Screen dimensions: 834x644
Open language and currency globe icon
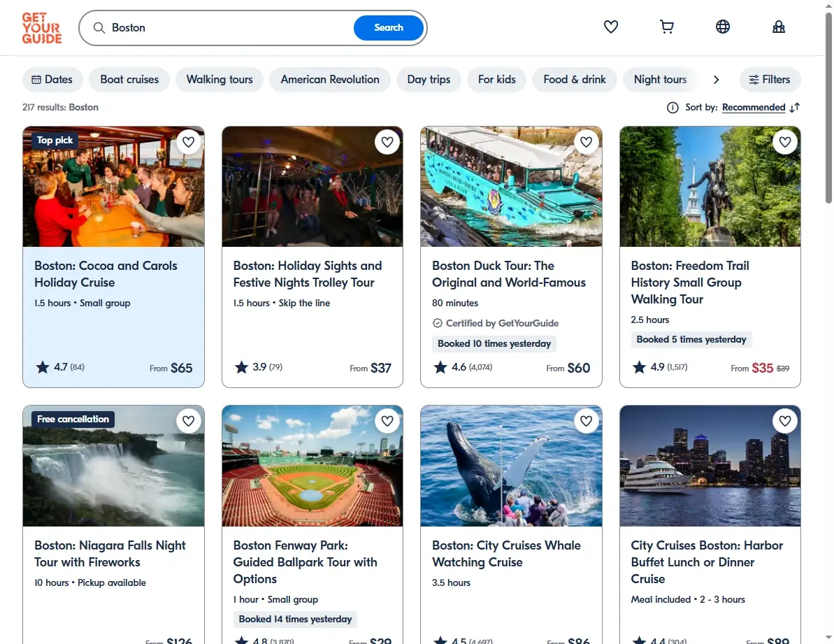722,27
